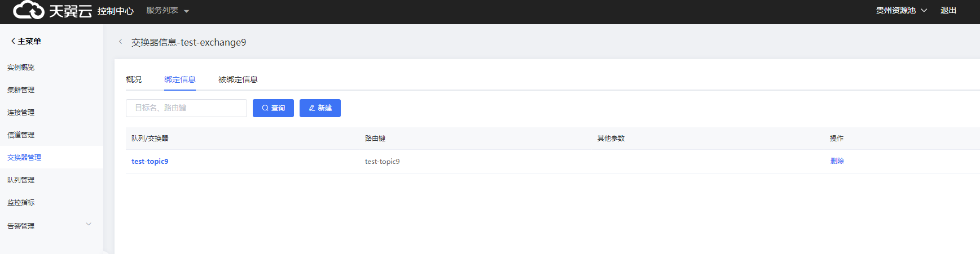Image resolution: width=980 pixels, height=254 pixels.
Task: Open the 贵州资源池 region dropdown
Action: pos(901,11)
